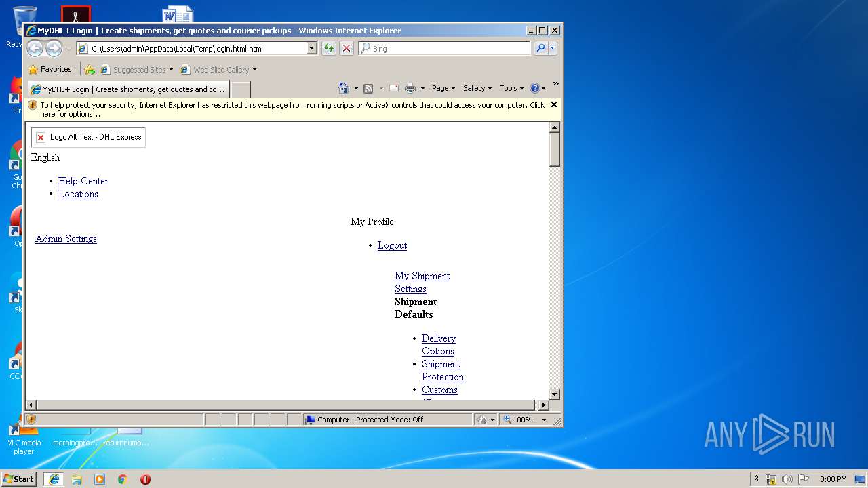
Task: Select the MyDHL+ Login tab
Action: [x=127, y=89]
